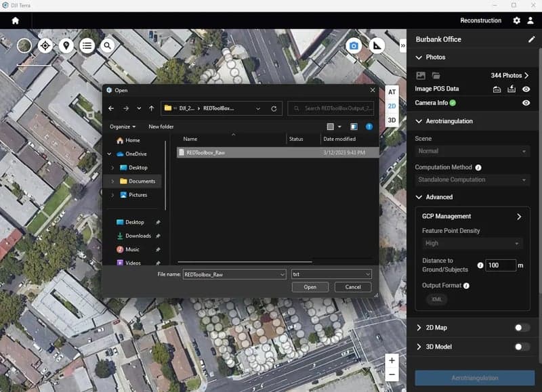Click the location pin map icon
This screenshot has height=392, width=542.
coord(66,45)
